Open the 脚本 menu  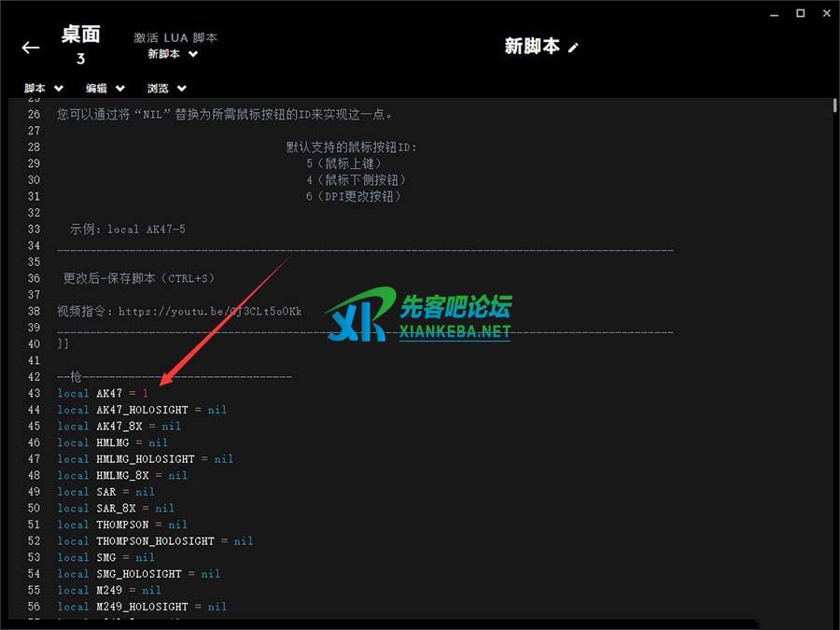44,89
